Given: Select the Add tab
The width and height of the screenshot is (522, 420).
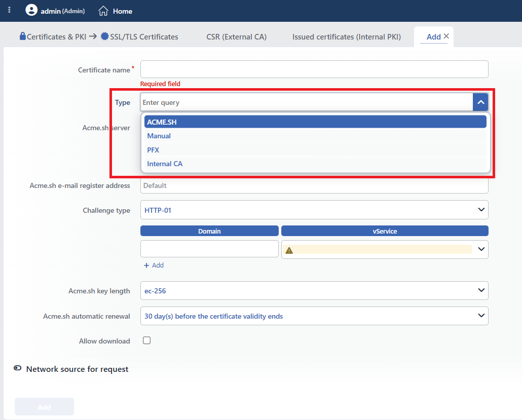Looking at the screenshot, I should 433,36.
